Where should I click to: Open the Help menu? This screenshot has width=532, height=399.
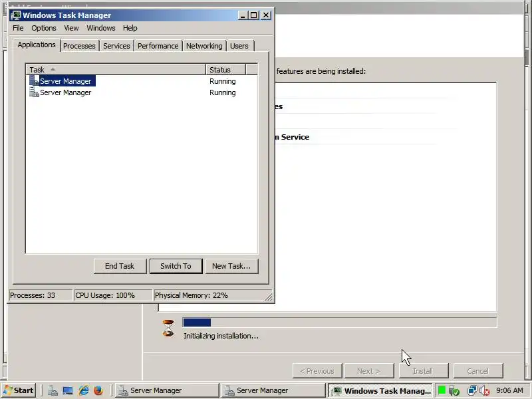[130, 28]
